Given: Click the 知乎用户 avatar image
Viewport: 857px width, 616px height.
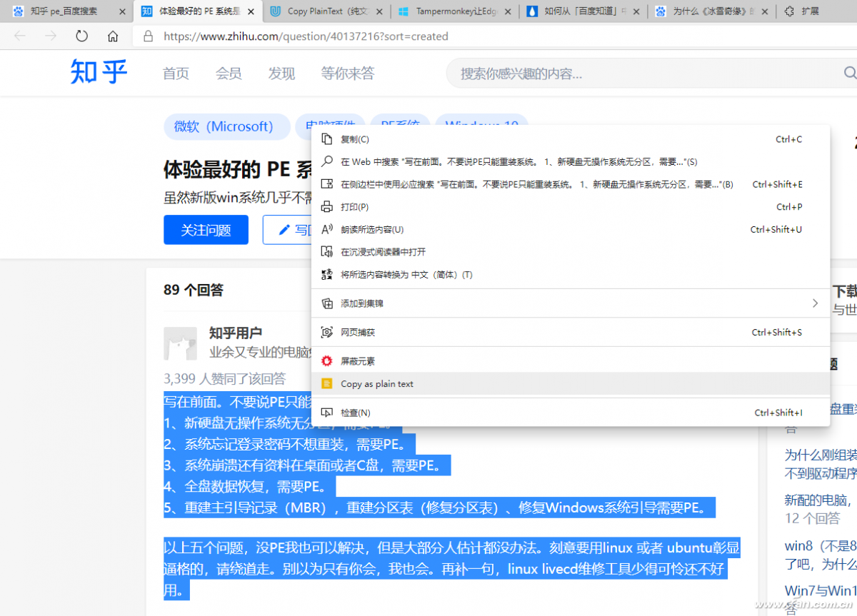Looking at the screenshot, I should (x=180, y=343).
